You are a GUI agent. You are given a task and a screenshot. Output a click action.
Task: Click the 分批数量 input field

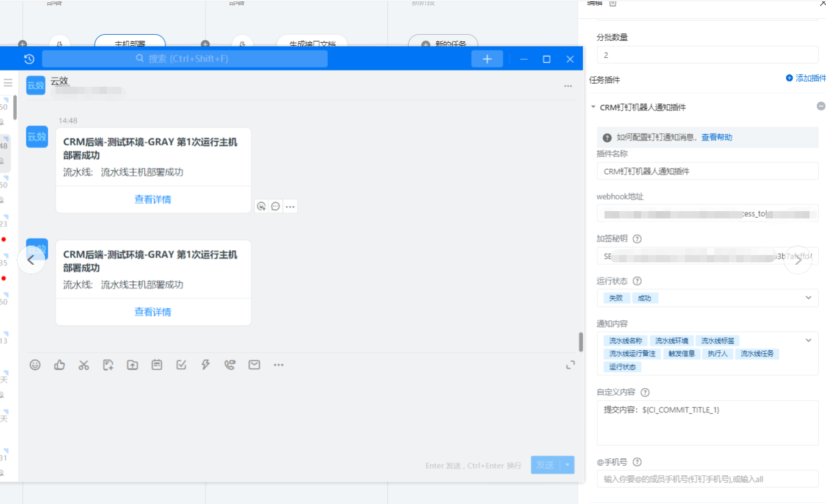(708, 55)
